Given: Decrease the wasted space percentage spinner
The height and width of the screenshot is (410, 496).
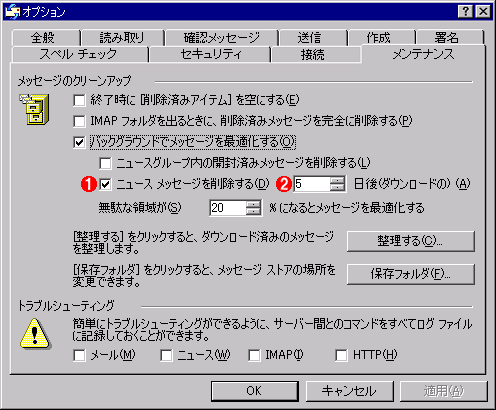Looking at the screenshot, I should pos(254,212).
